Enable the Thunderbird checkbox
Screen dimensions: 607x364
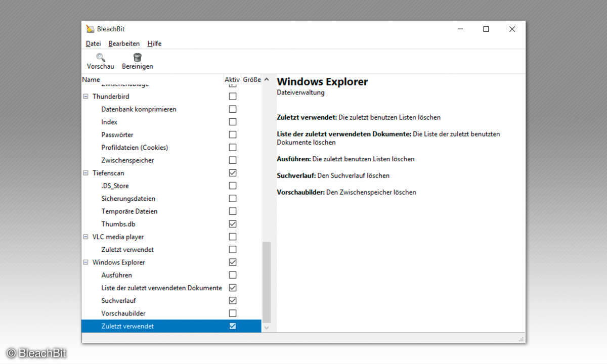point(233,96)
